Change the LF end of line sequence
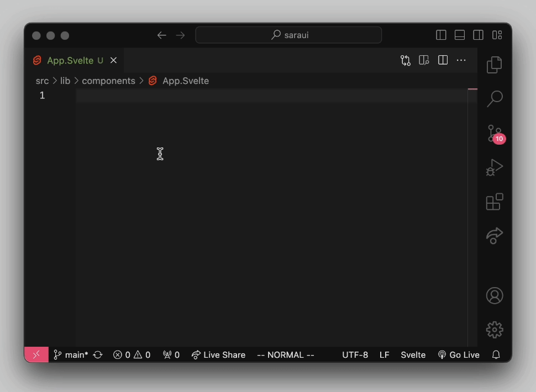This screenshot has width=536, height=392. 384,355
